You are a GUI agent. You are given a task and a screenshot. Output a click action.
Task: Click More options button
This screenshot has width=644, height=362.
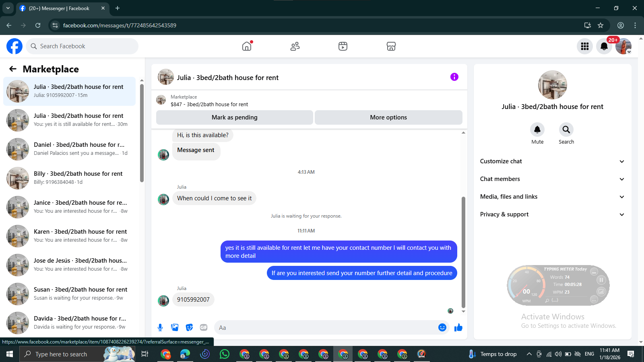(x=388, y=117)
